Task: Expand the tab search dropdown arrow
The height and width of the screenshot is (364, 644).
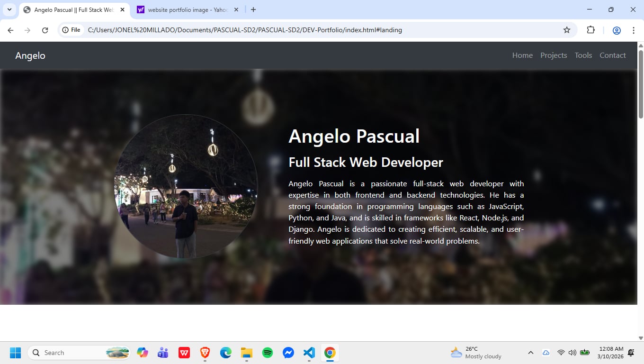Action: coord(9,9)
